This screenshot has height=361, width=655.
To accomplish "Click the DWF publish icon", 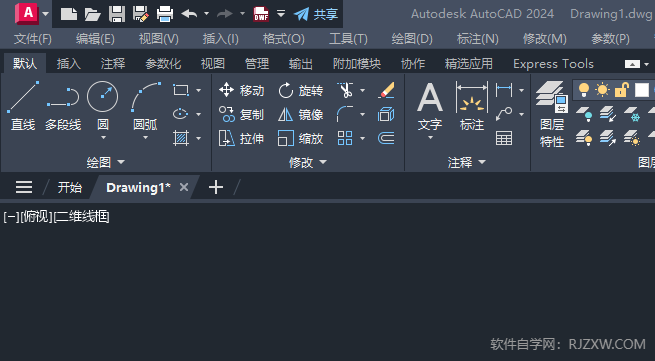I will (261, 14).
